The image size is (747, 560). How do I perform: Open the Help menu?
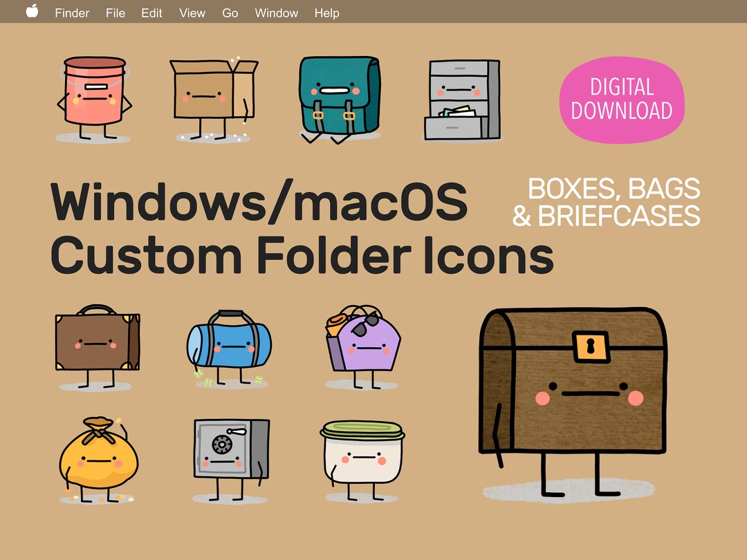326,12
